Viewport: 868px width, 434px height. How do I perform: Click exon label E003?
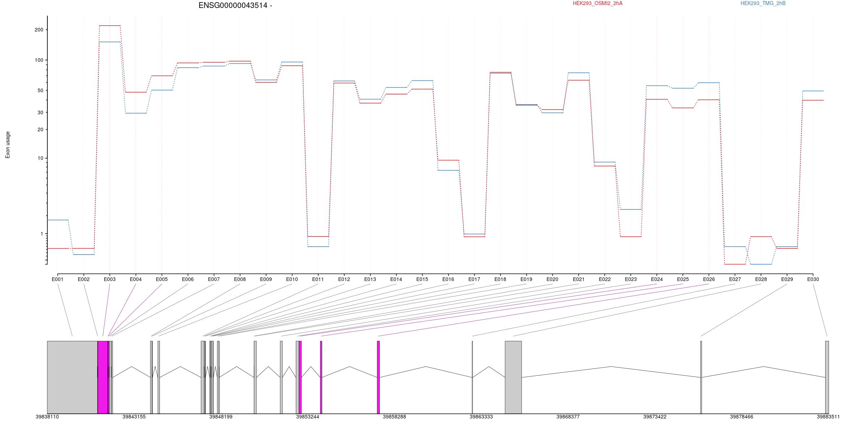point(110,279)
